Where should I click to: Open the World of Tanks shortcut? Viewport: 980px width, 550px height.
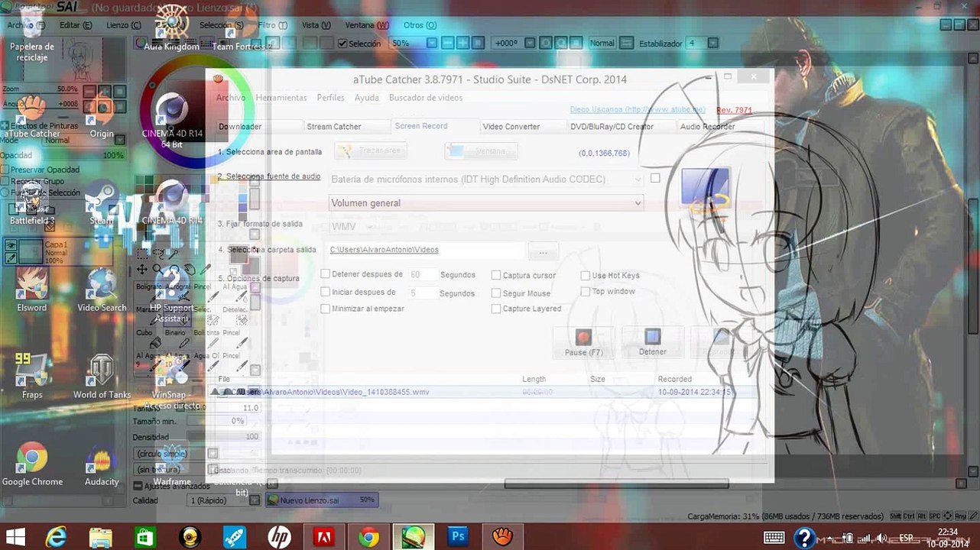tap(102, 377)
